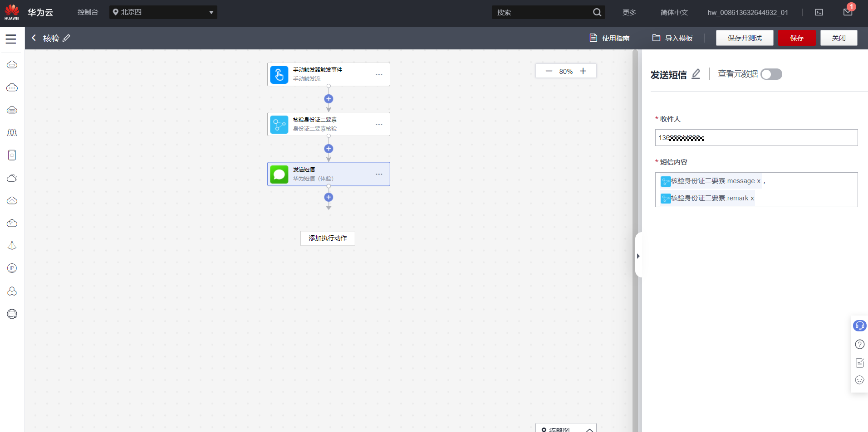Select the 核验身份证二要素 node title

tap(315, 120)
